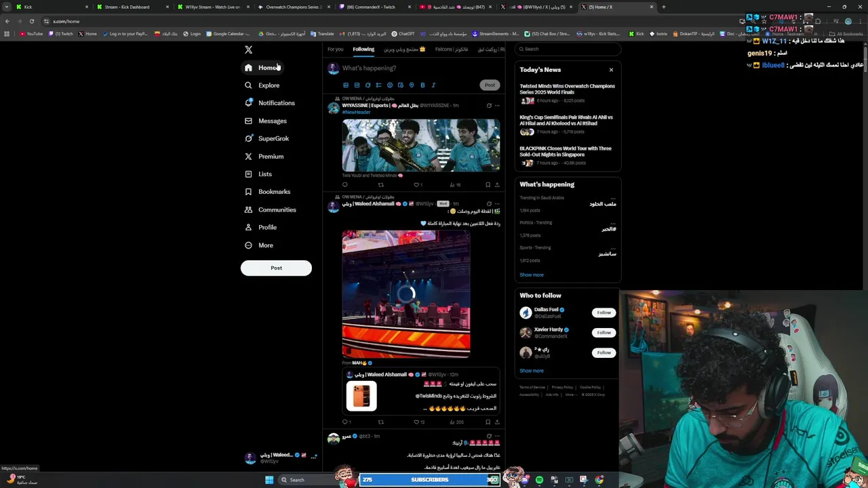Open Spotify from the taskbar
The width and height of the screenshot is (868, 488).
(539, 480)
